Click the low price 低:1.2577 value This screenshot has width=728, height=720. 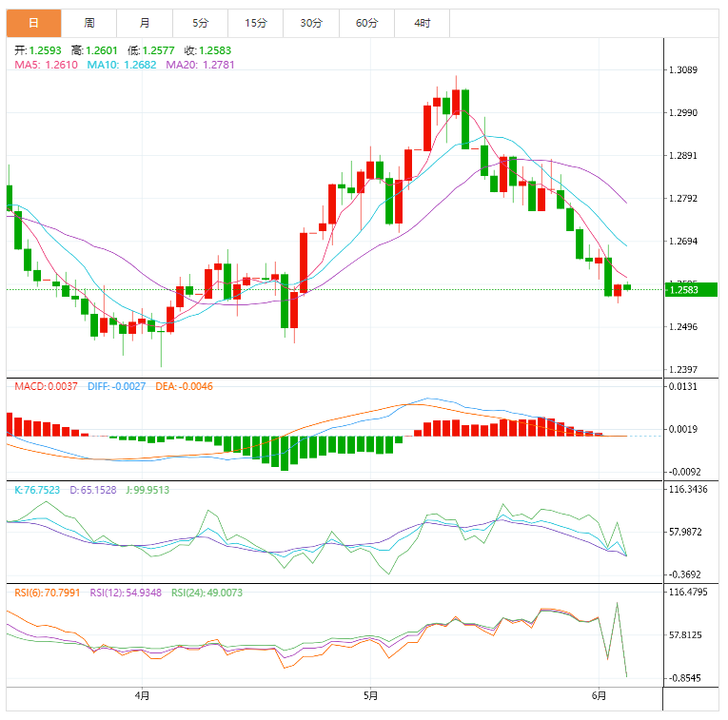[x=151, y=50]
